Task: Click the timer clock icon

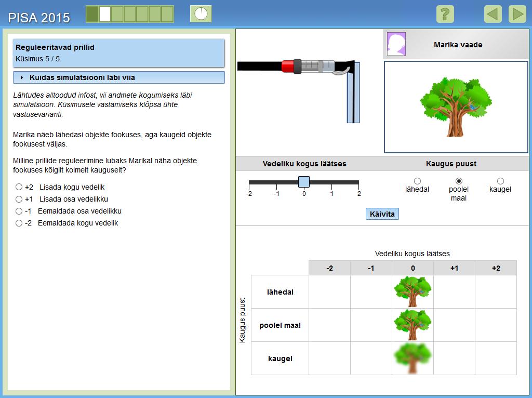Action: (x=201, y=14)
